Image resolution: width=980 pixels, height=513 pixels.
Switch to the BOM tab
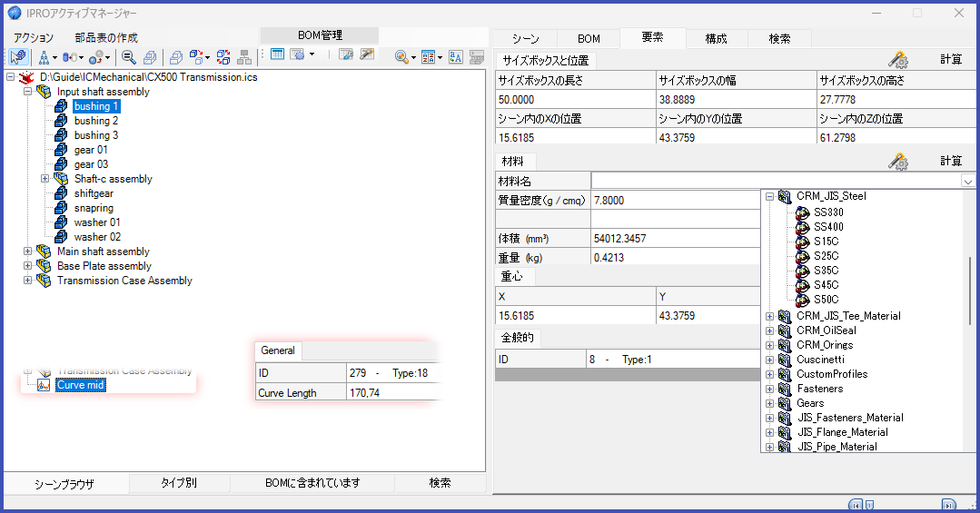(x=589, y=38)
